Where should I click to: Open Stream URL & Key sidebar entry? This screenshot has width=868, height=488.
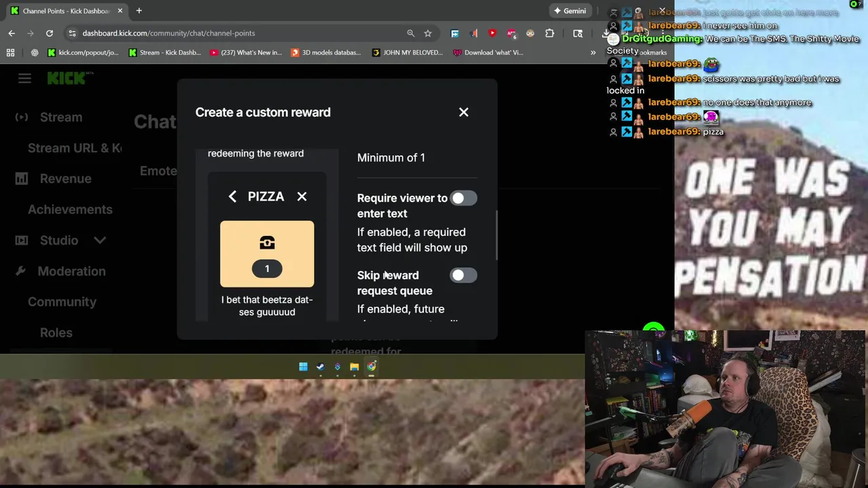click(75, 148)
